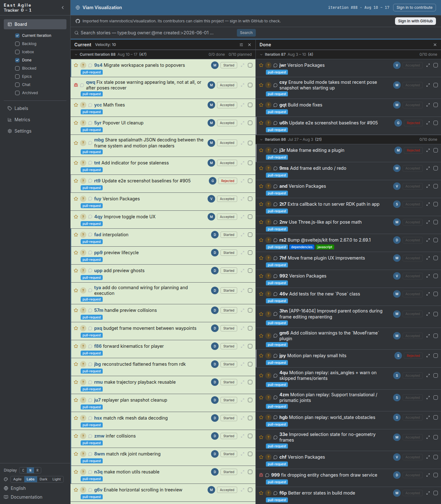Screen dimensions: 441x504
Task: Click the estimate badge on tnt Add indicator story
Action: tap(83, 163)
